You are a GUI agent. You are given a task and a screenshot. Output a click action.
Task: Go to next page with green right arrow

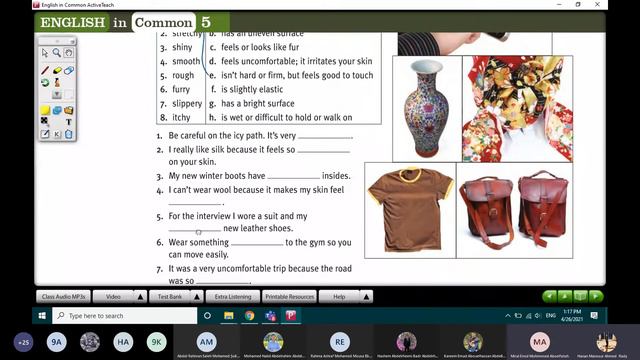coord(596,296)
